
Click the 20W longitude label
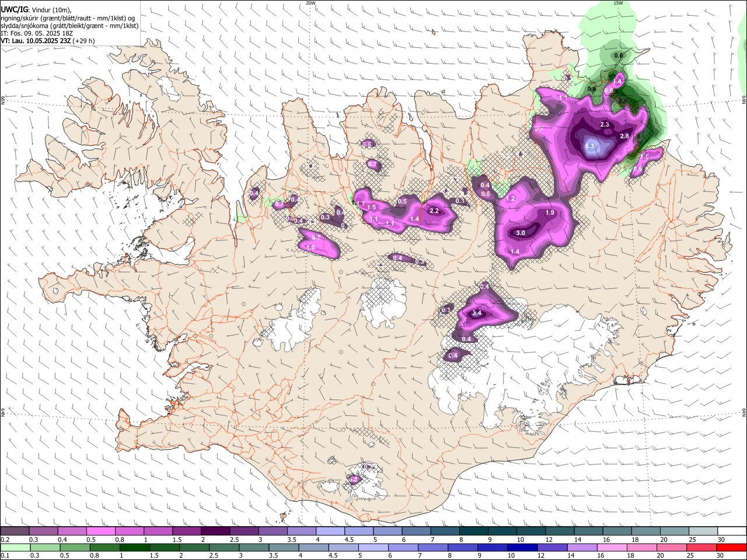310,3
